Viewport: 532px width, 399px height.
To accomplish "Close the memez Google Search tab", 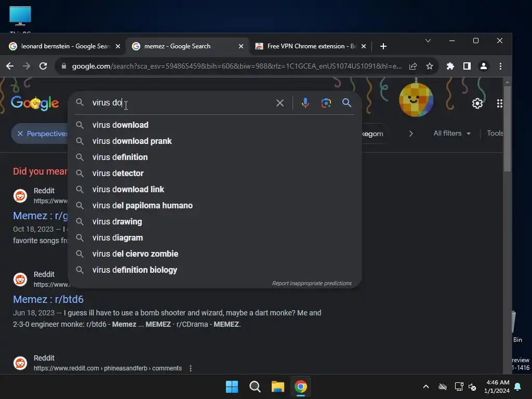I will [x=241, y=46].
